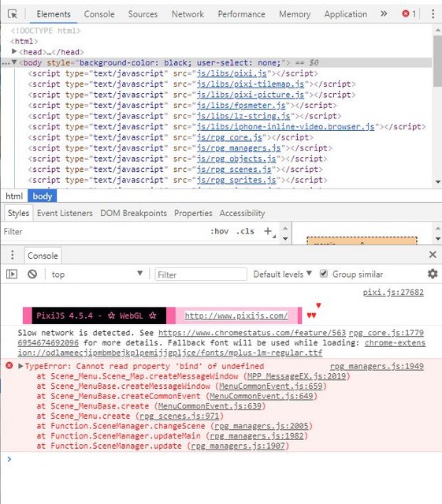Open the more tabs chevron menu
The image size is (442, 504).
(x=384, y=13)
